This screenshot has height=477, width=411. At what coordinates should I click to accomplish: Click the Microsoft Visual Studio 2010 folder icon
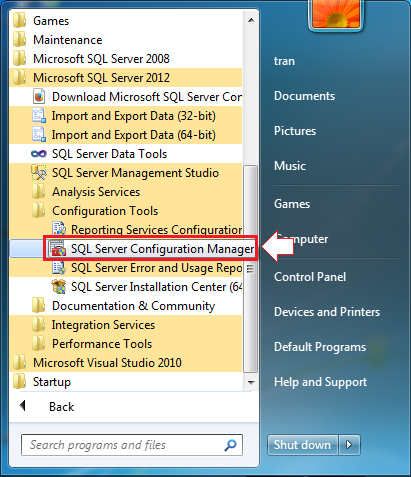coord(20,363)
